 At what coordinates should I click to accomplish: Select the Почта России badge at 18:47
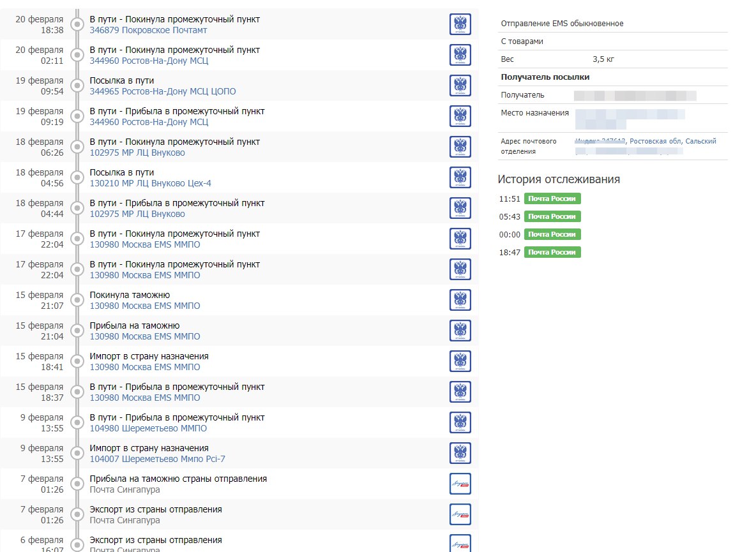click(552, 253)
